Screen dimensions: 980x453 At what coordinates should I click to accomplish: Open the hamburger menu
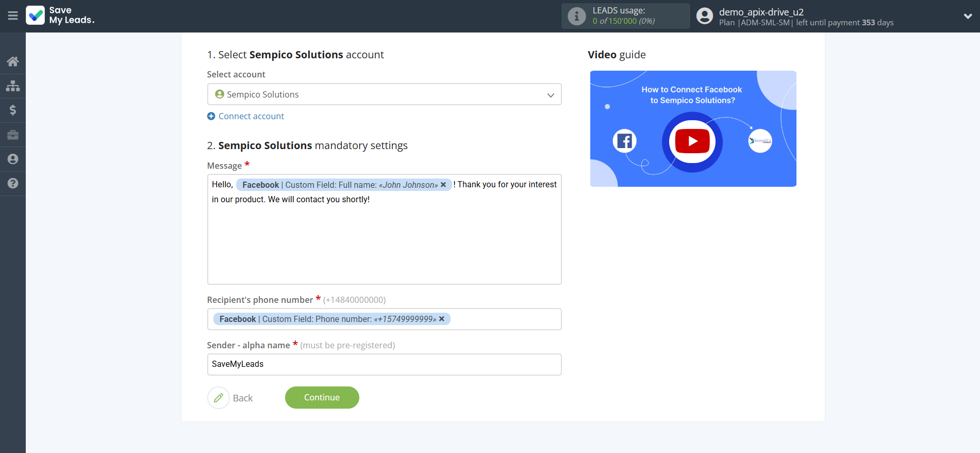(x=13, y=16)
